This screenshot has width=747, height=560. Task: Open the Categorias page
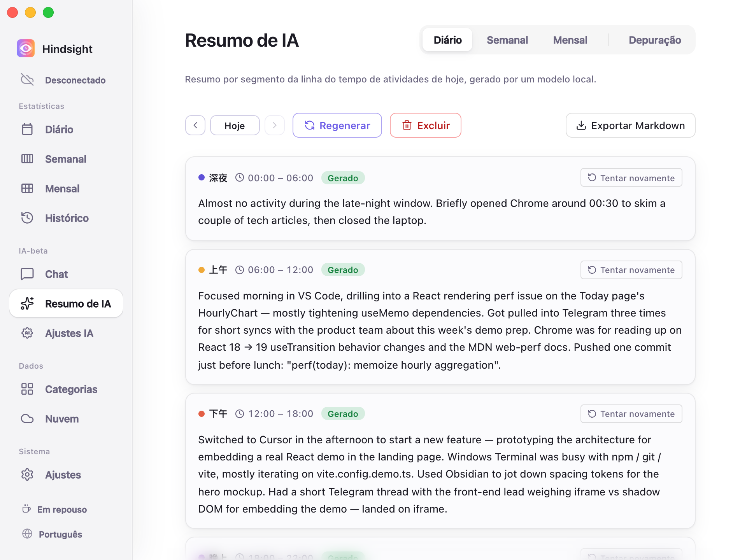[66, 389]
